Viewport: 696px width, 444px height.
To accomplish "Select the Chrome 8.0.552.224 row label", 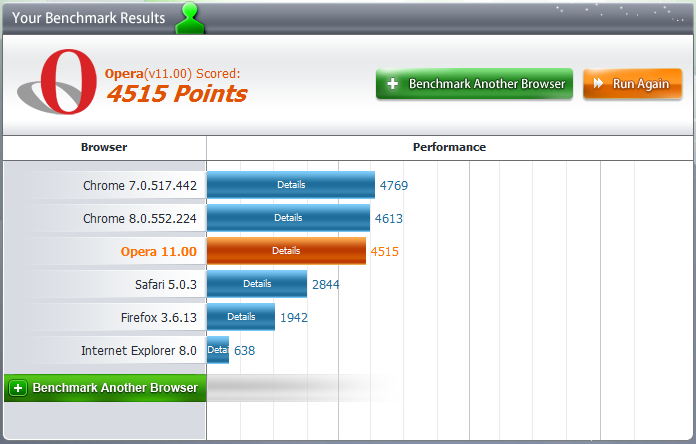I will pyautogui.click(x=140, y=218).
